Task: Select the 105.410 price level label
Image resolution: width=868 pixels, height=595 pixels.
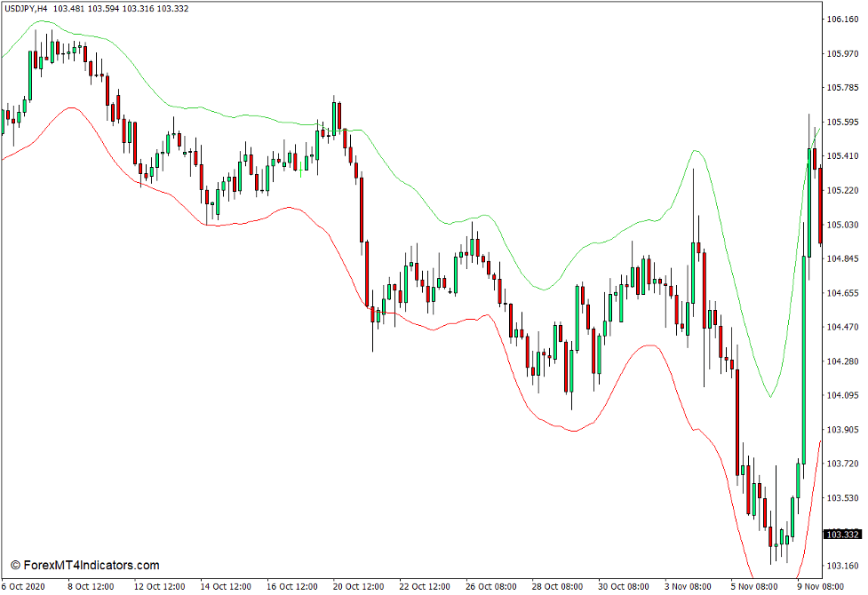Action: 841,156
